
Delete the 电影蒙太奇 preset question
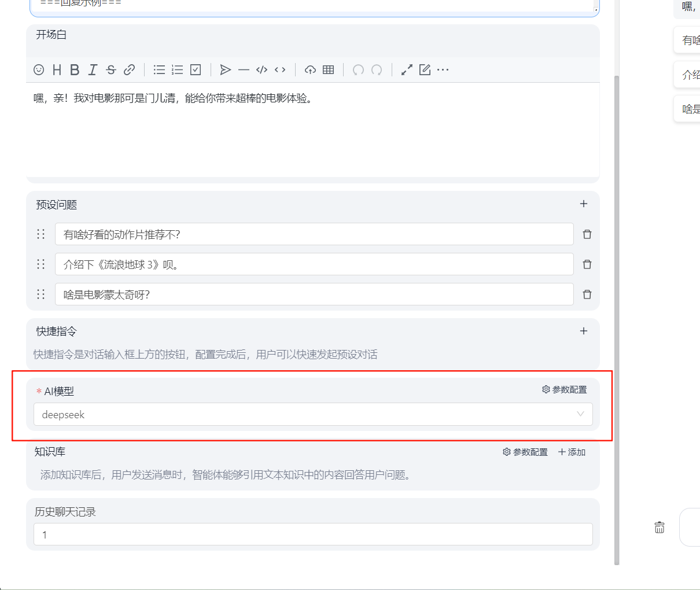click(587, 294)
